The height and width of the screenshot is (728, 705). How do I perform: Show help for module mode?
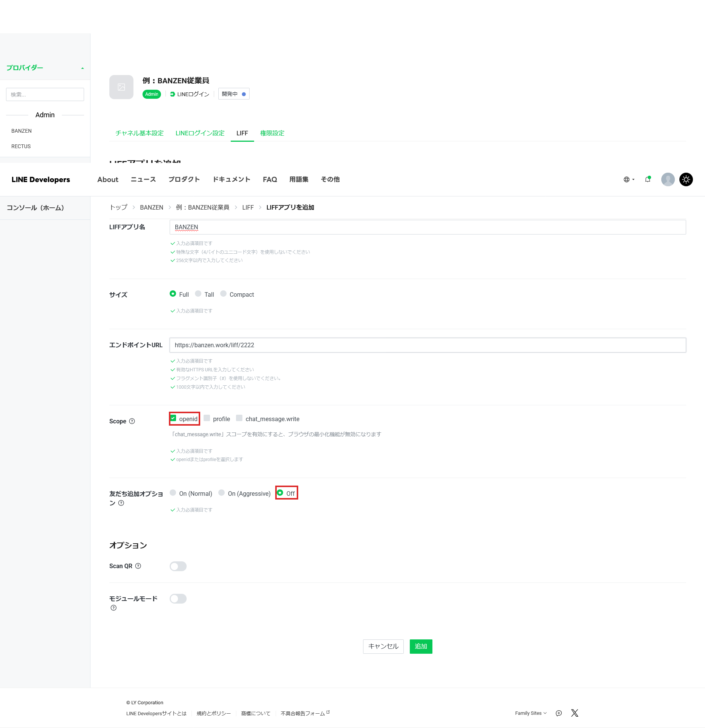pyautogui.click(x=113, y=608)
